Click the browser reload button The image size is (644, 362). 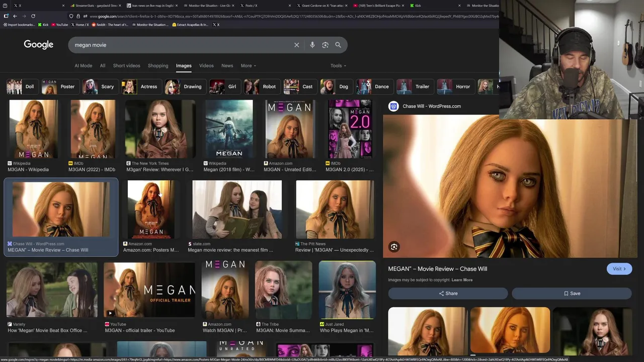(33, 16)
